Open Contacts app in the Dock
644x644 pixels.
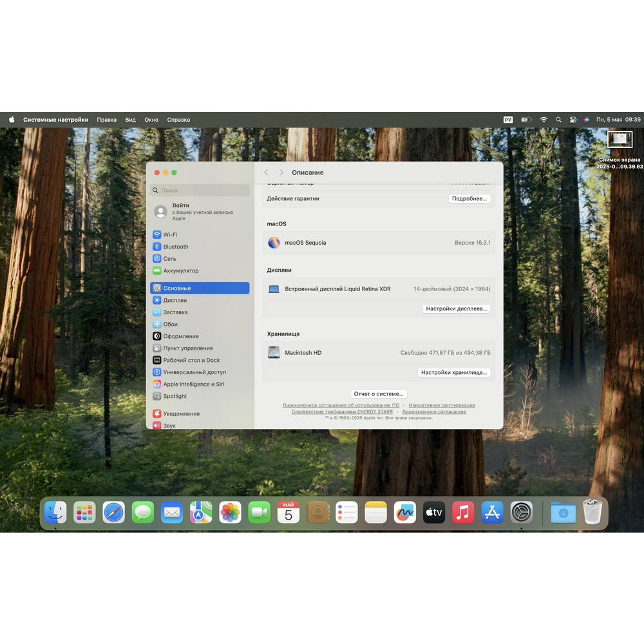(318, 512)
